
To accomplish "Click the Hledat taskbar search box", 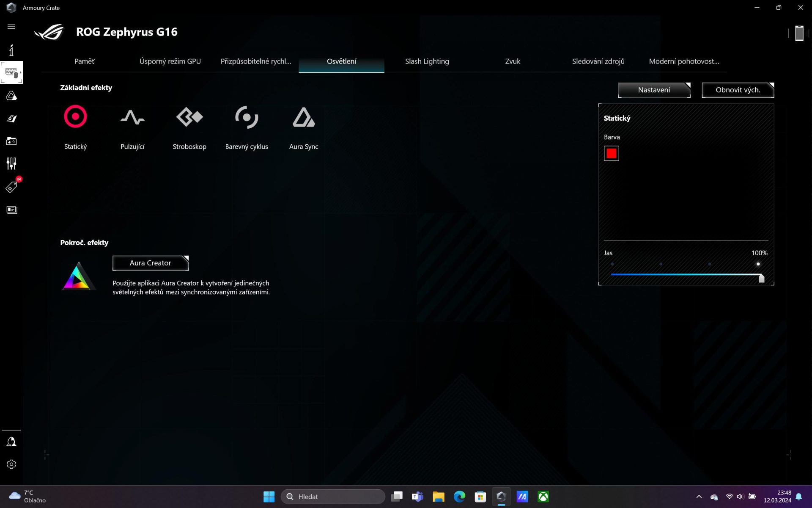I will pos(333,497).
